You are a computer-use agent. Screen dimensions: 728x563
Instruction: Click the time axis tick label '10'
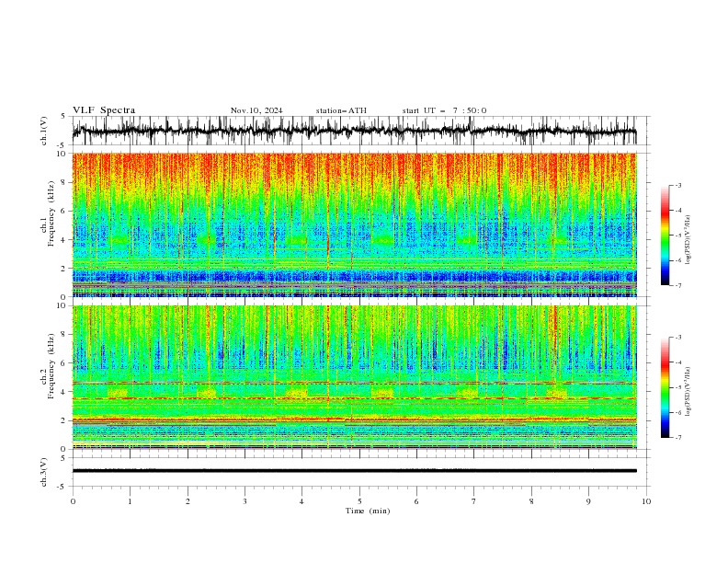(646, 501)
